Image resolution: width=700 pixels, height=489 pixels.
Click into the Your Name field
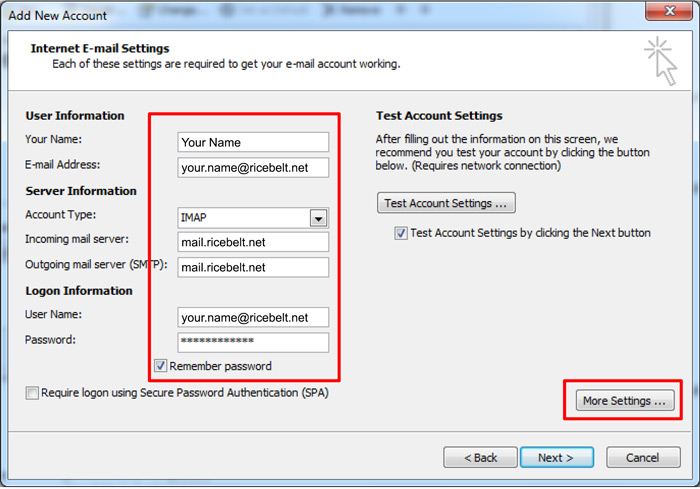(253, 142)
